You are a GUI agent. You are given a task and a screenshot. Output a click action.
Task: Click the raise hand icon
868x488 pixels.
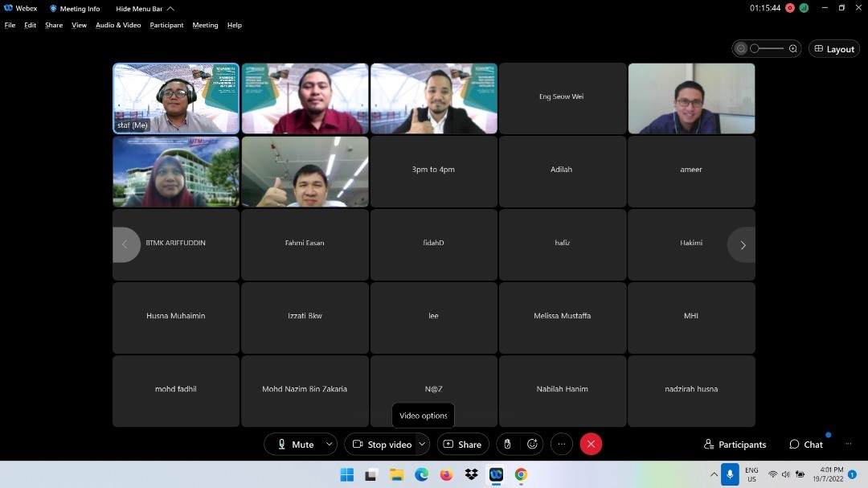pos(506,445)
